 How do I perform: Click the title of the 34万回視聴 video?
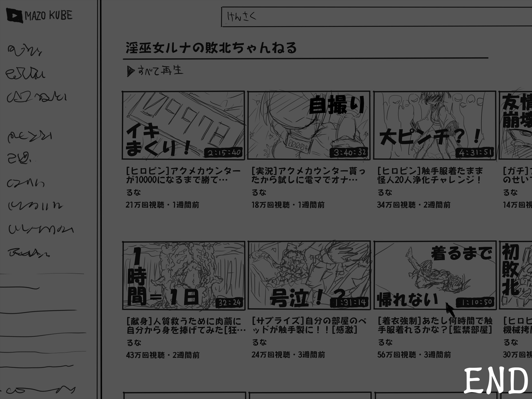(x=430, y=176)
